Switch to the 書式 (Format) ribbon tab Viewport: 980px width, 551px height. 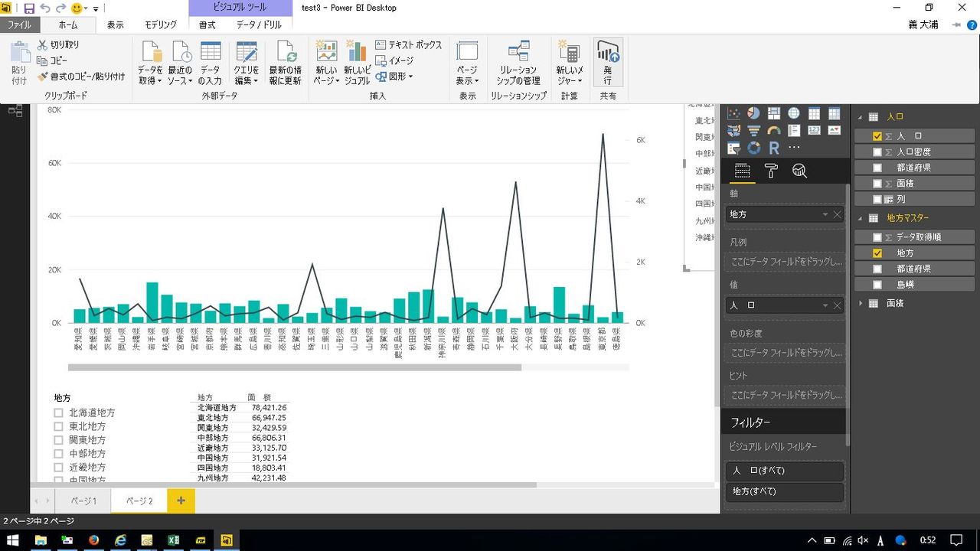pos(207,25)
